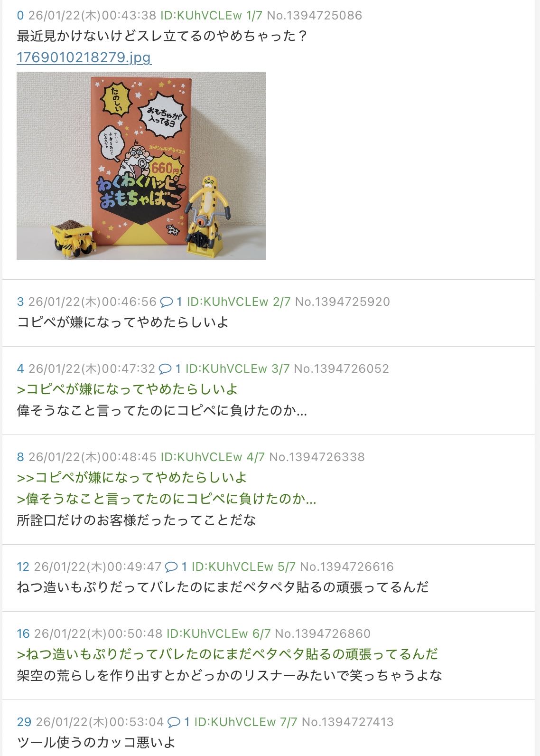Click the reply bubble icon on post 12
The width and height of the screenshot is (540, 756).
(x=171, y=567)
